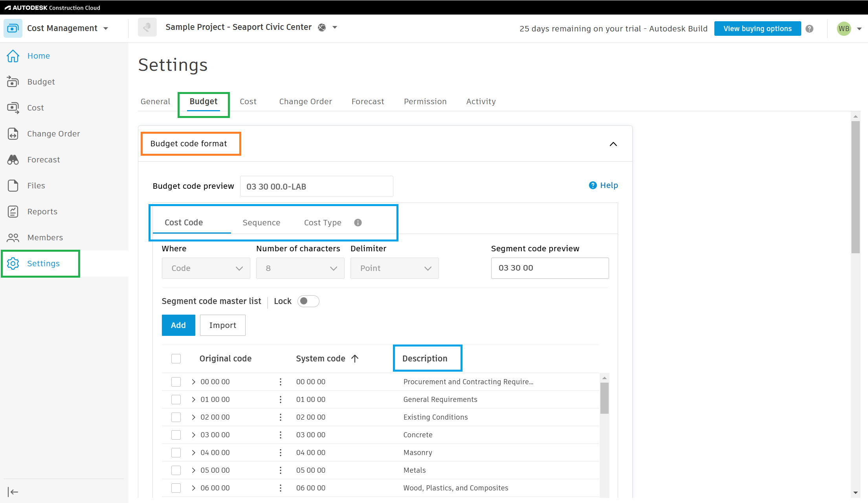Expand the 01 00 00 row
This screenshot has height=503, width=868.
click(x=193, y=400)
